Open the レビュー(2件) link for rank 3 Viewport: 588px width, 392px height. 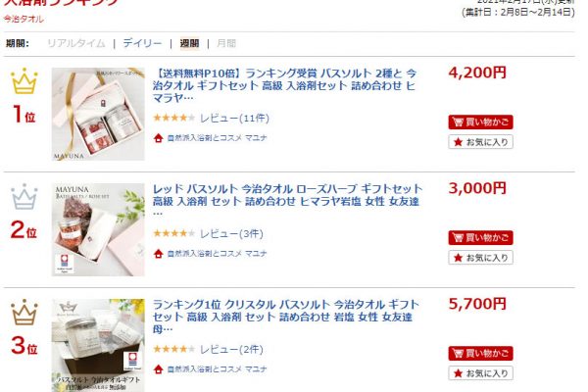pos(231,349)
